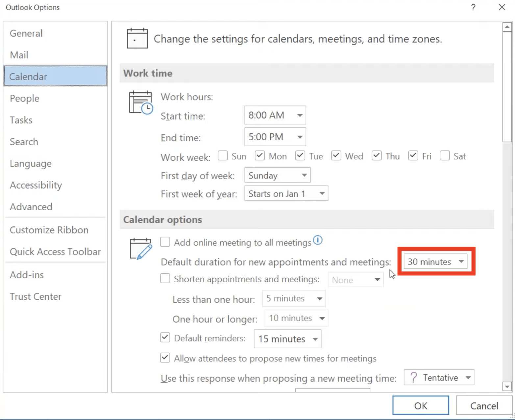The width and height of the screenshot is (515, 420).
Task: Open Add-ins category
Action: [55, 275]
